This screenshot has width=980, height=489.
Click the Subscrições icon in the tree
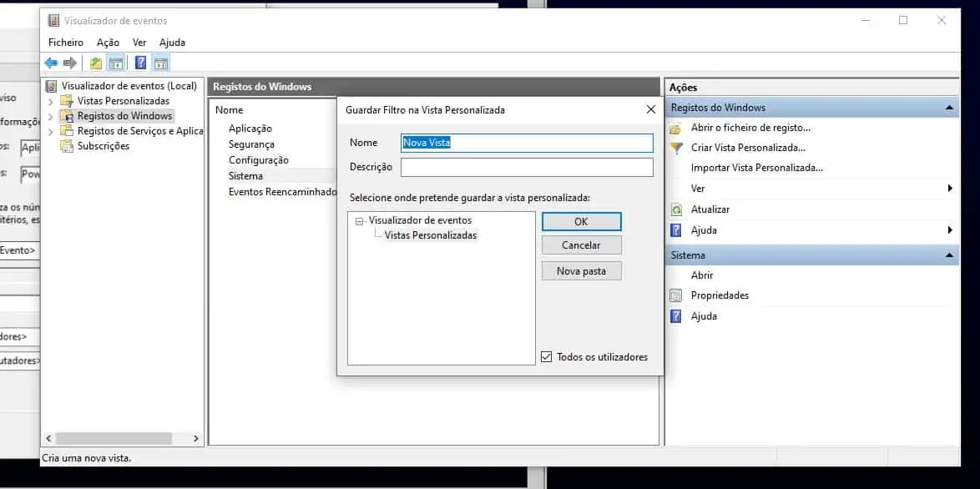[x=66, y=145]
